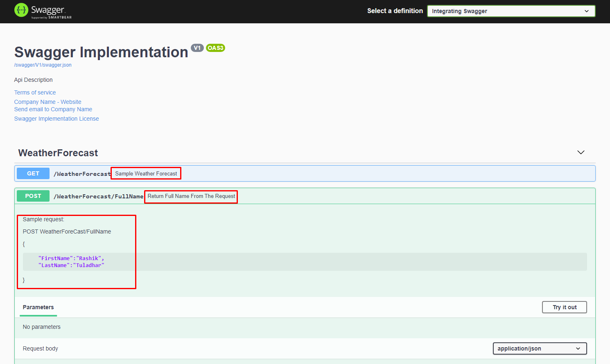This screenshot has width=610, height=364.
Task: Click the V1 version badge
Action: (197, 48)
